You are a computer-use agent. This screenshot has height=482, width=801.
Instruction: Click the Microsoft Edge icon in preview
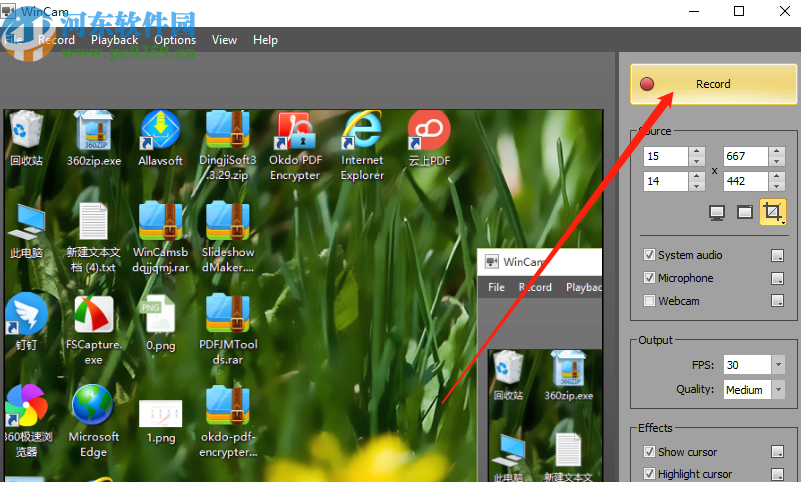92,405
